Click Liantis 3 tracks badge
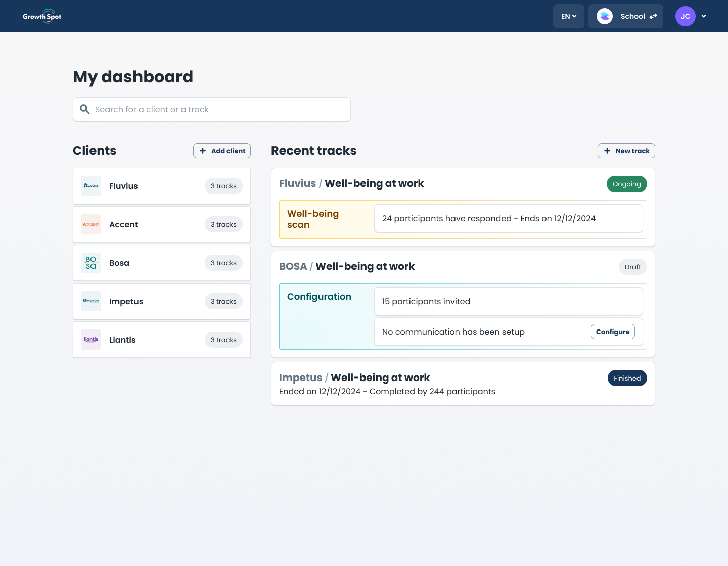 223,340
